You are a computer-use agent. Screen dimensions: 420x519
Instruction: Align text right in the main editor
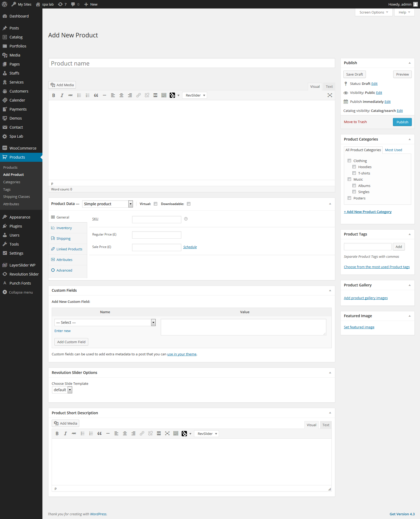click(x=130, y=95)
